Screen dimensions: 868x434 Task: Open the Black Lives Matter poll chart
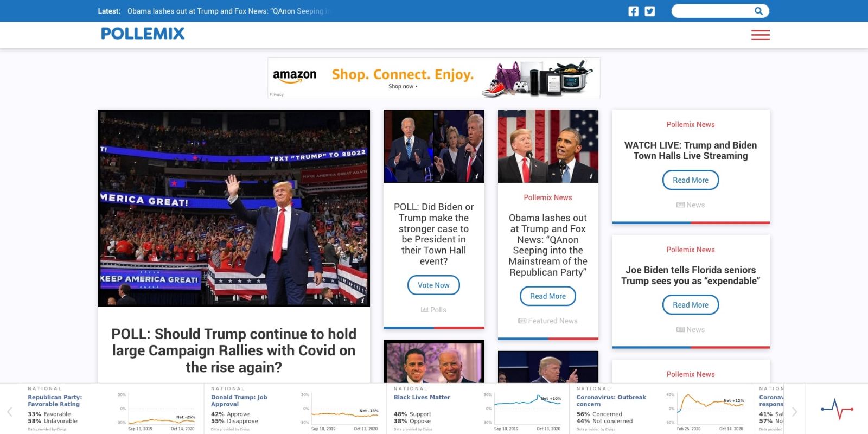click(478, 409)
